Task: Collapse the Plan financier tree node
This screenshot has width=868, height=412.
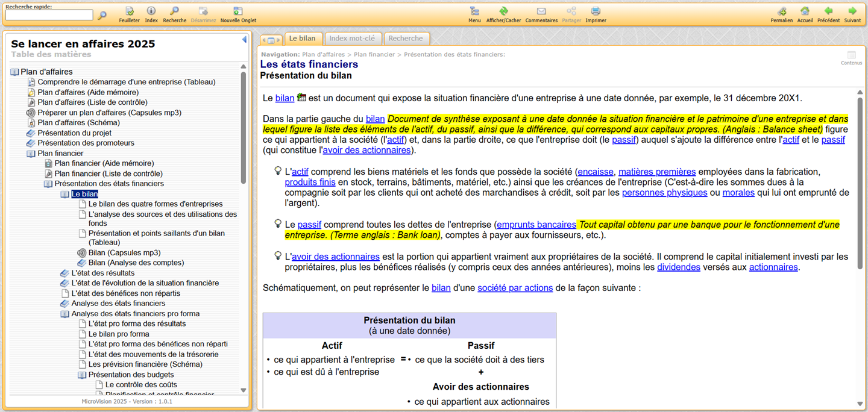Action: click(x=31, y=154)
